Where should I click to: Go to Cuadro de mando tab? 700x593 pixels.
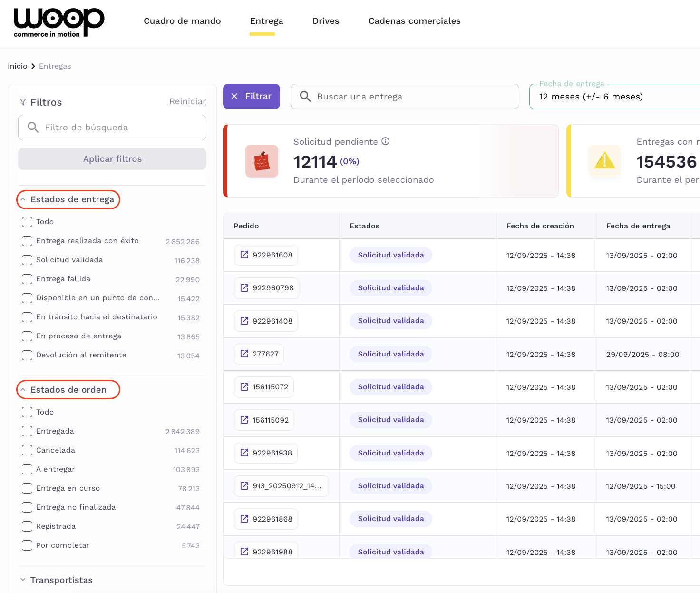click(x=182, y=21)
